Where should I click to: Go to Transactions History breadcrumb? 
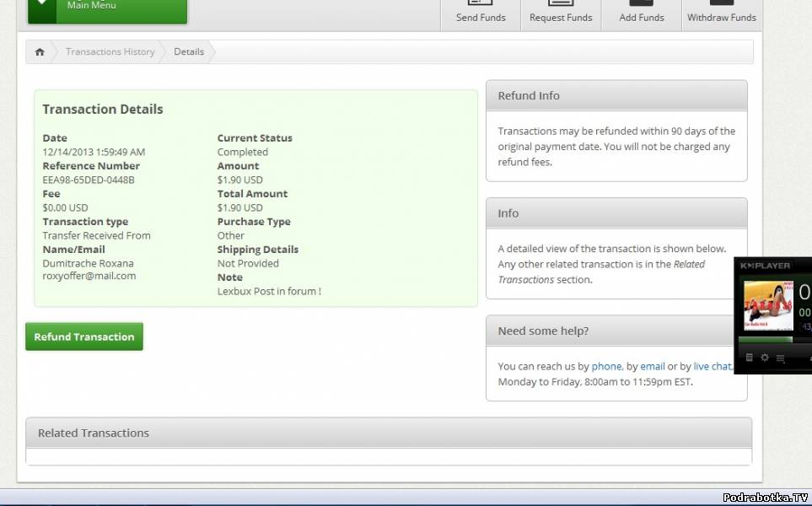(x=110, y=52)
